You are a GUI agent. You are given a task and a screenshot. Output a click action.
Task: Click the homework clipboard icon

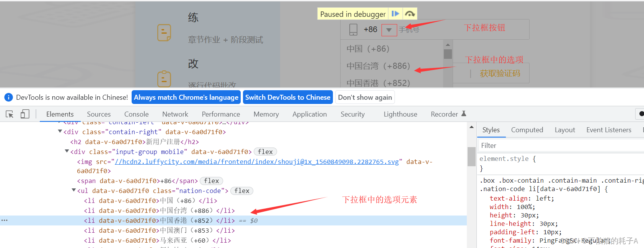pyautogui.click(x=164, y=33)
